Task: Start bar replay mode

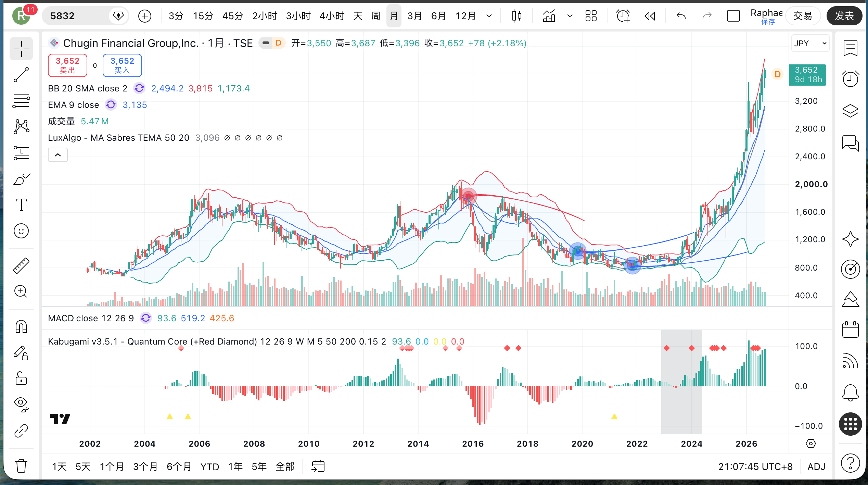Action: point(650,16)
